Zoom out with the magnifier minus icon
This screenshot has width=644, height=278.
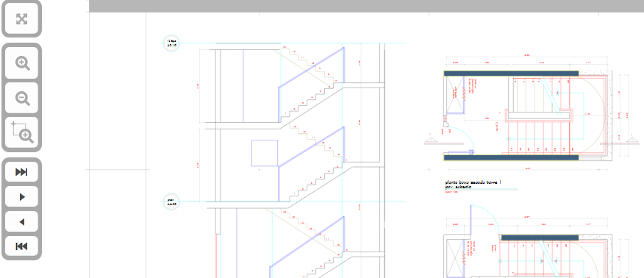21,98
